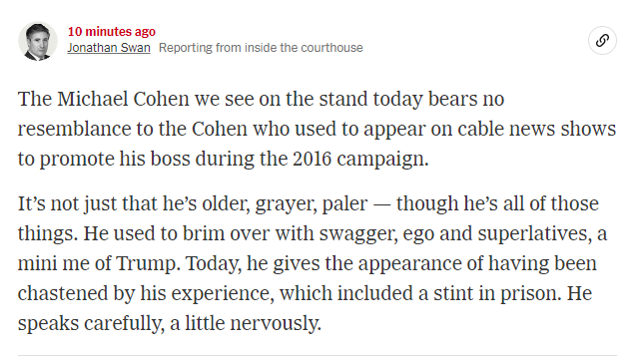Image resolution: width=644 pixels, height=360 pixels.
Task: Click the red "10 minutes ago" timestamp
Action: pos(112,32)
